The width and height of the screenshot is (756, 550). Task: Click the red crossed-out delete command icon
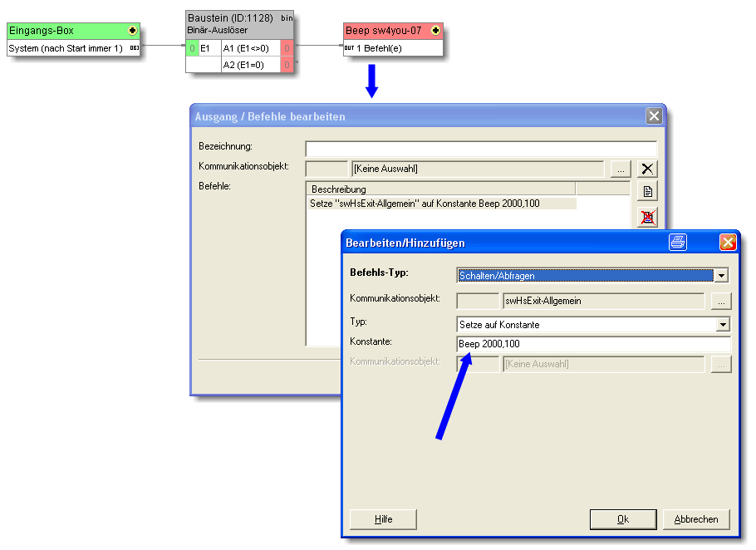tap(647, 218)
